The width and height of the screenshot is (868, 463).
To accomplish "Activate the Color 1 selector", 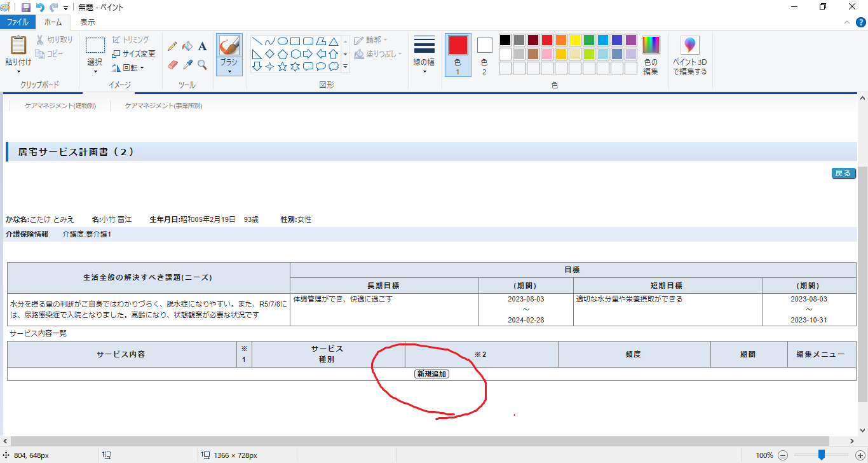I will pos(458,55).
